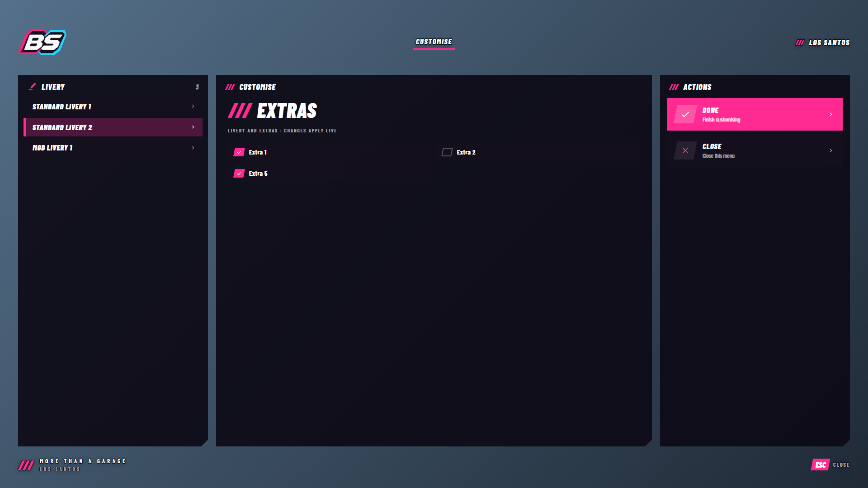868x488 pixels.
Task: Click the Close label beside ESC
Action: click(841, 465)
